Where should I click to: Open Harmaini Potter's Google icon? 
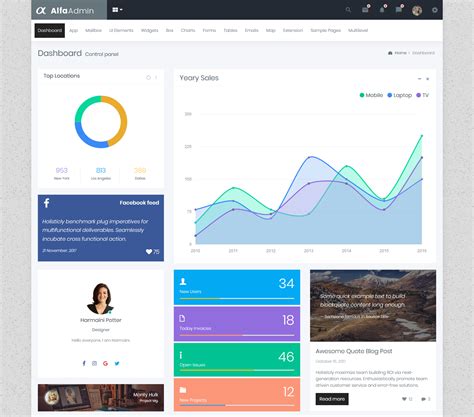[x=105, y=363]
